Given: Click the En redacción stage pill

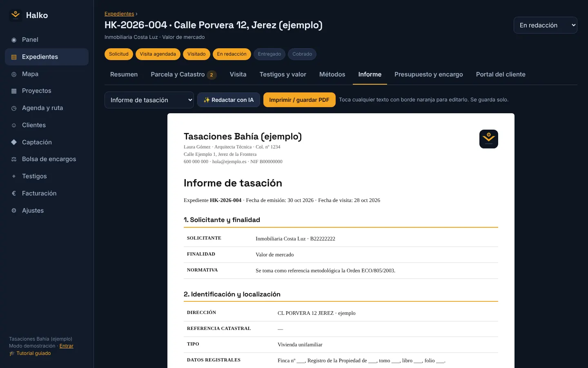Looking at the screenshot, I should (x=232, y=54).
